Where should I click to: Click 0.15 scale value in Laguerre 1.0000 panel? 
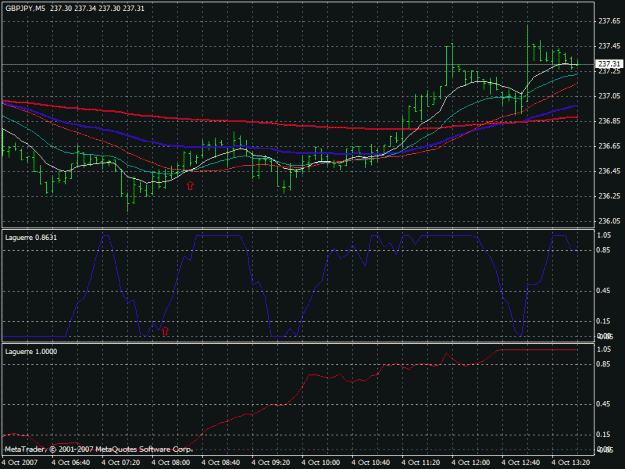pos(603,435)
